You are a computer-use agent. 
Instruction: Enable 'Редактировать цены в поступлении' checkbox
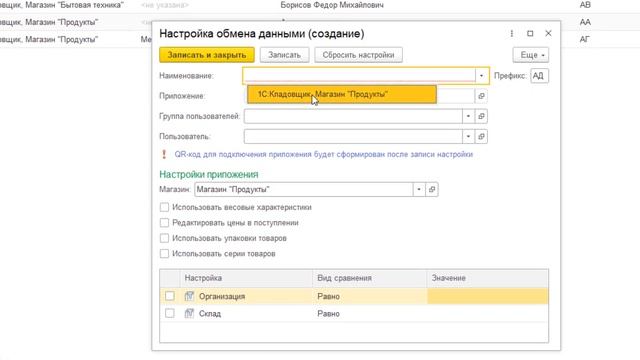click(x=164, y=223)
